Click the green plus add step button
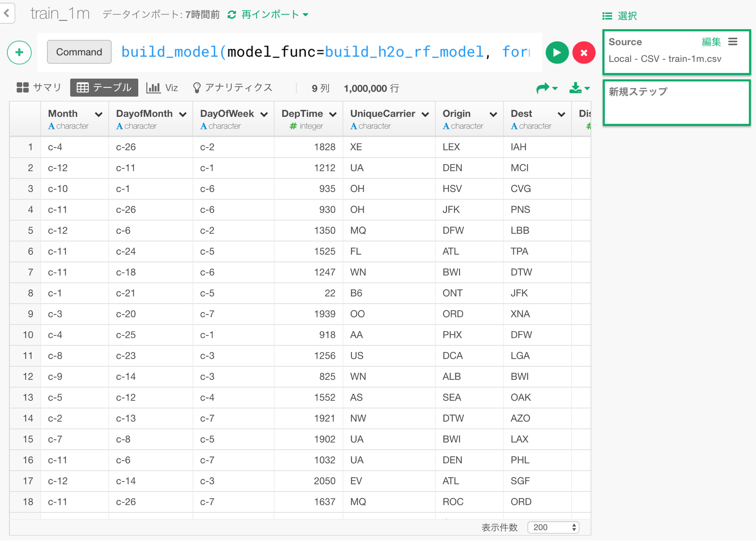The width and height of the screenshot is (756, 545). (x=19, y=52)
